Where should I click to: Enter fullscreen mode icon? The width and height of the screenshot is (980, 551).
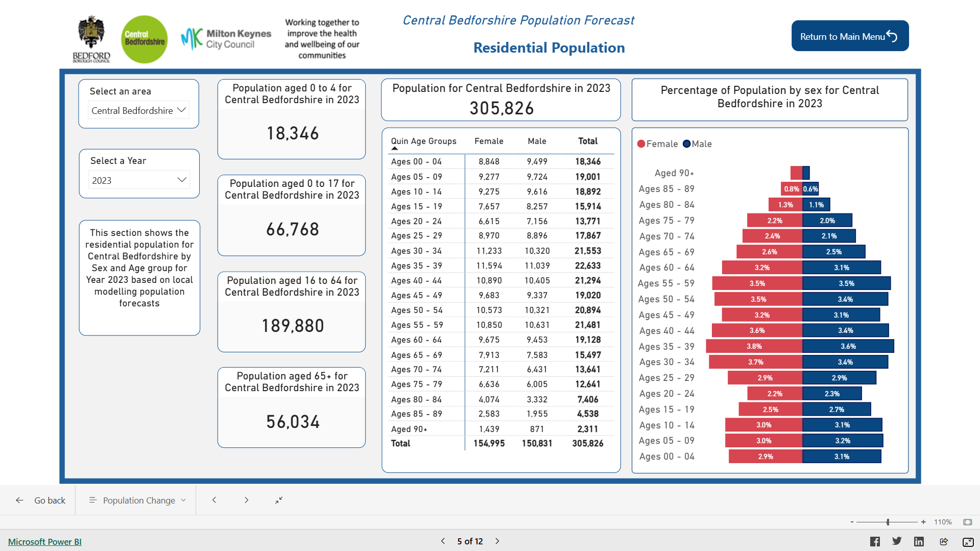point(968,542)
